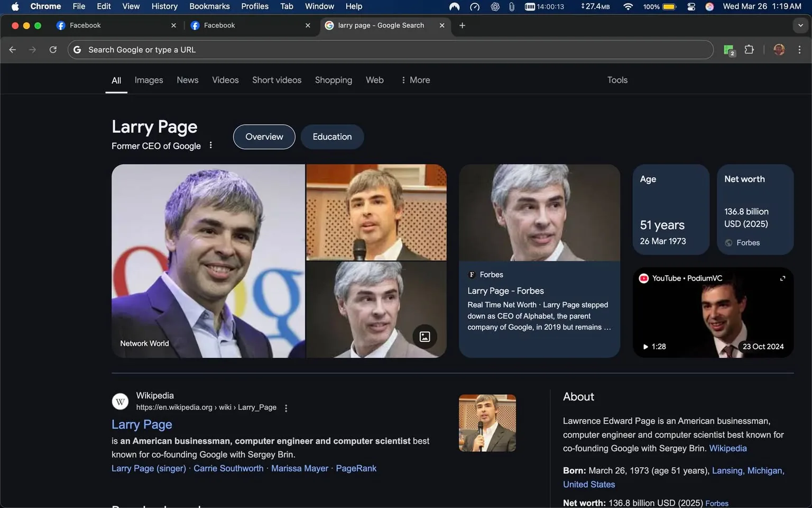This screenshot has width=812, height=508.
Task: Open the Chrome extensions puzzle icon
Action: (x=749, y=49)
